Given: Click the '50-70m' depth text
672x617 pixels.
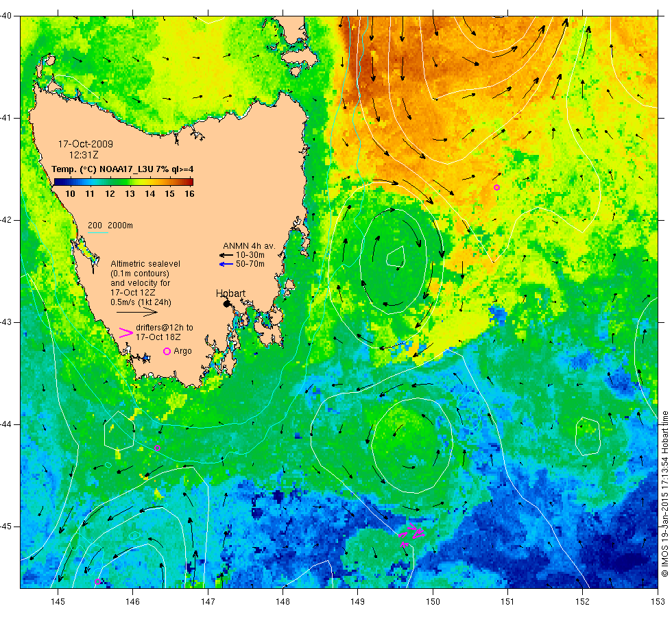Looking at the screenshot, I should (250, 264).
